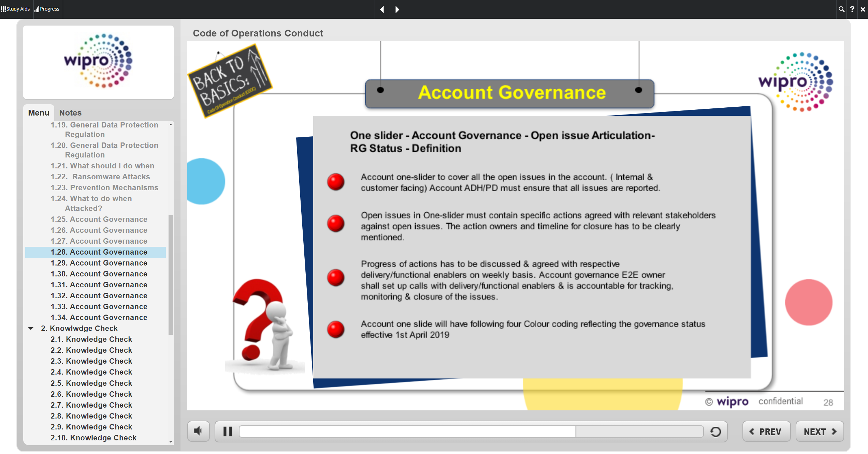Open help with the question mark icon
Viewport: 868px width, 454px height.
click(852, 9)
